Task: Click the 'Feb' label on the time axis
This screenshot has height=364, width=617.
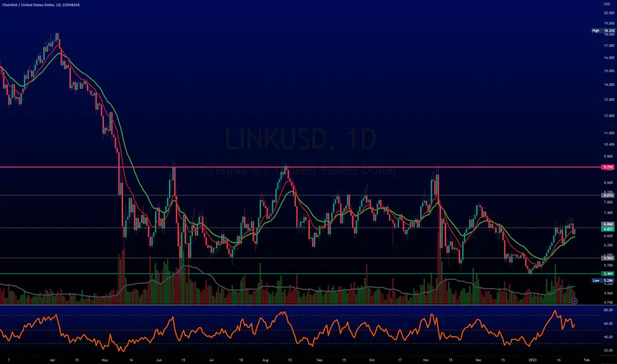Action: coord(587,359)
